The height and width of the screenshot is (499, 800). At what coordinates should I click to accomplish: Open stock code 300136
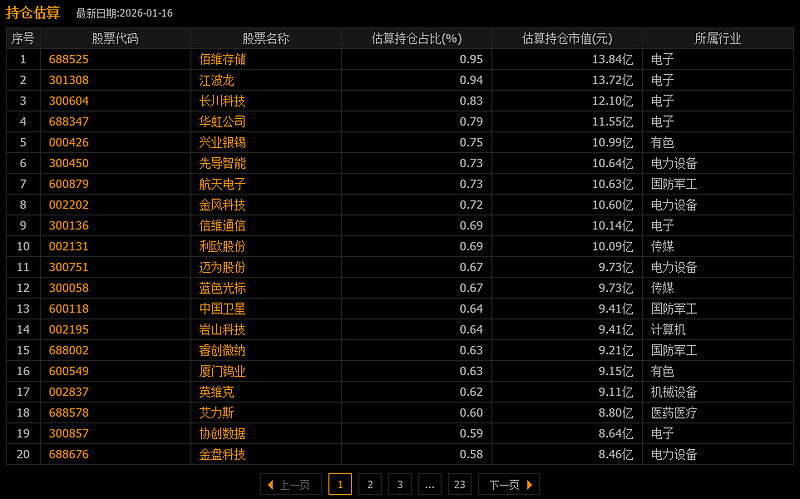[x=69, y=226]
